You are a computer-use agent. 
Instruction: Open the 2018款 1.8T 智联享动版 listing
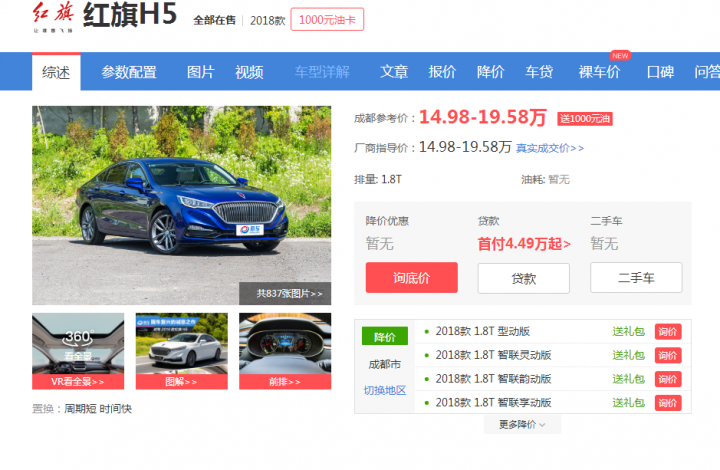click(x=493, y=403)
